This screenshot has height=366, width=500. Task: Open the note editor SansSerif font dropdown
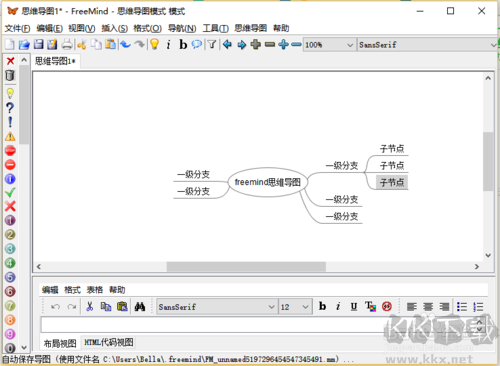pos(217,307)
